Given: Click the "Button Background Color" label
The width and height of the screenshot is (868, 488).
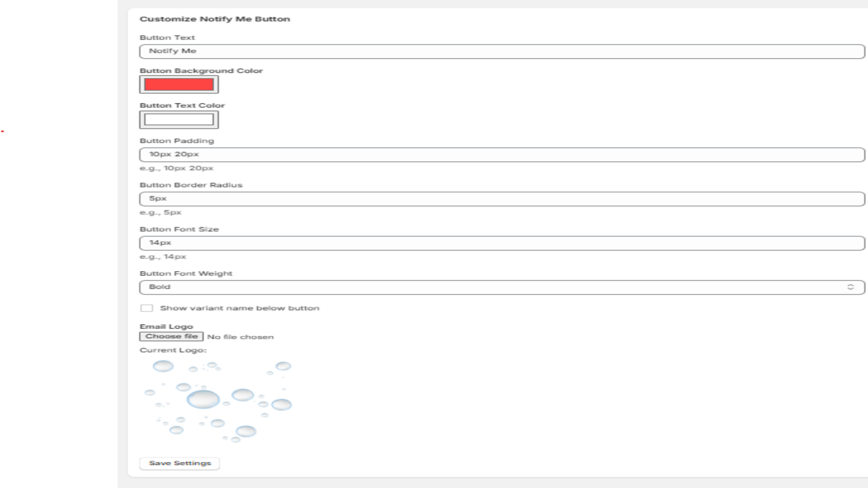Looking at the screenshot, I should coord(201,71).
